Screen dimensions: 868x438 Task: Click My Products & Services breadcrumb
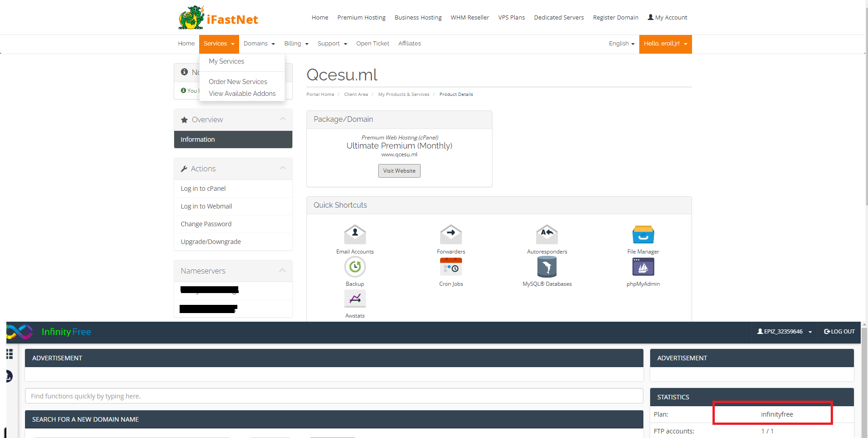pyautogui.click(x=404, y=95)
